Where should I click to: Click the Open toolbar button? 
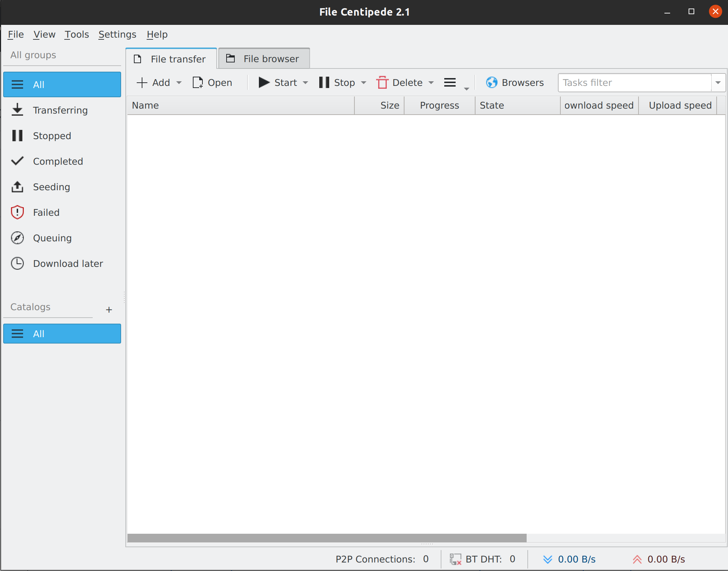[212, 82]
